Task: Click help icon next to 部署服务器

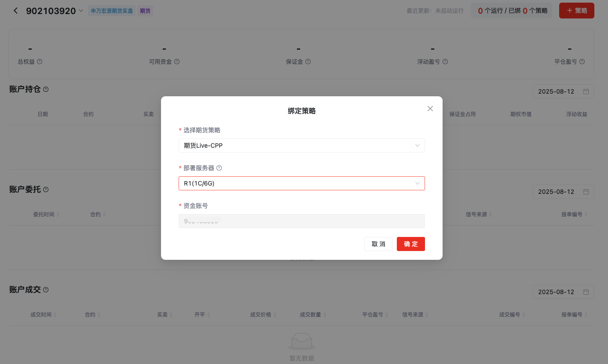Action: (219, 168)
